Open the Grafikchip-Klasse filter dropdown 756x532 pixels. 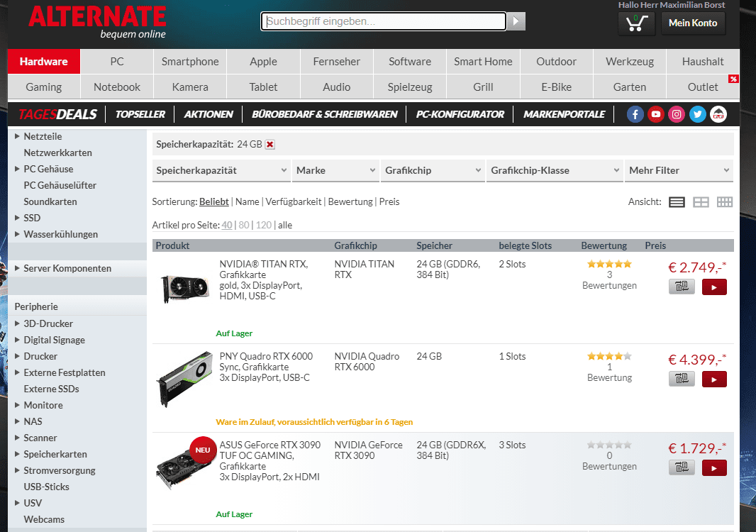(x=555, y=170)
